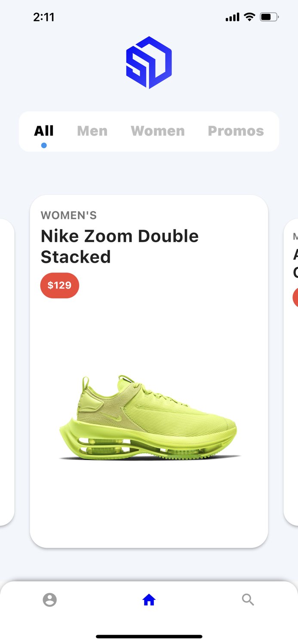Click the $129 price badge

pos(59,285)
